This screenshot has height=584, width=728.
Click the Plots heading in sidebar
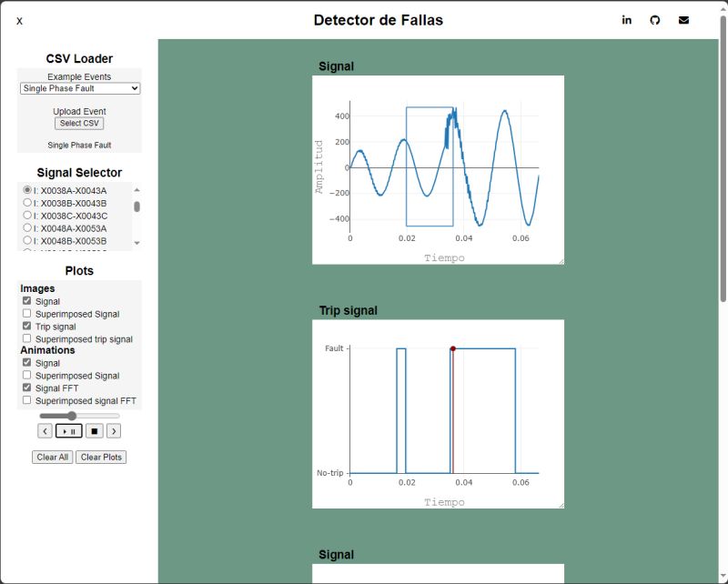click(79, 271)
